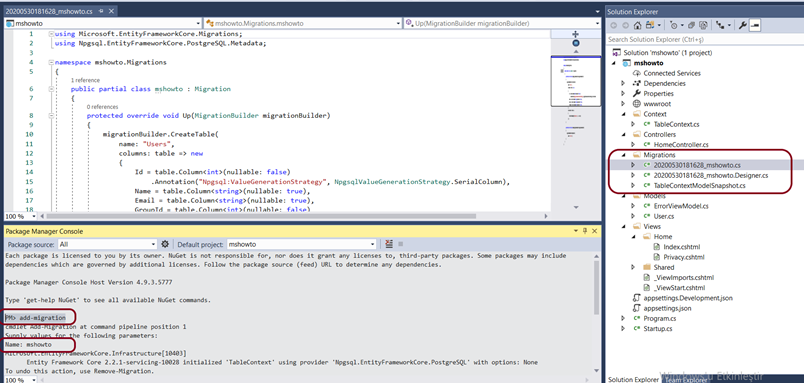The image size is (804, 383).
Task: Open the editor active files dropdown arrow
Action: click(597, 11)
